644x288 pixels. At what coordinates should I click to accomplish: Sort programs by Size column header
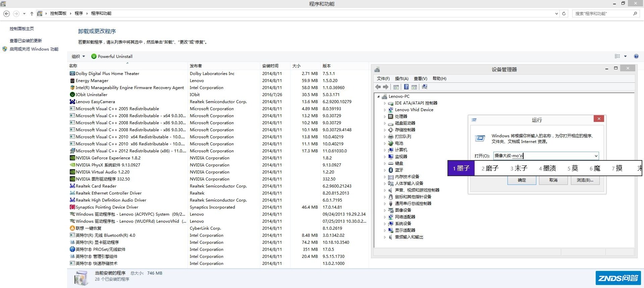click(305, 66)
